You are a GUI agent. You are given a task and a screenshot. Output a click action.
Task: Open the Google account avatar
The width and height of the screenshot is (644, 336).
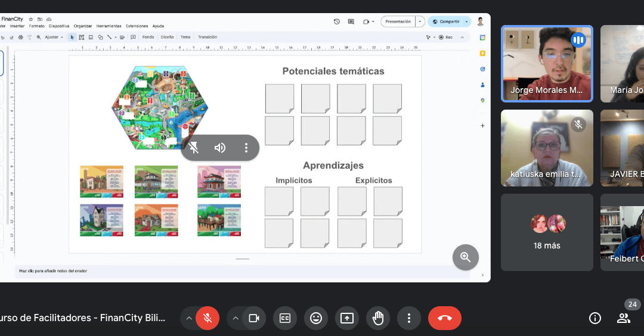click(480, 21)
